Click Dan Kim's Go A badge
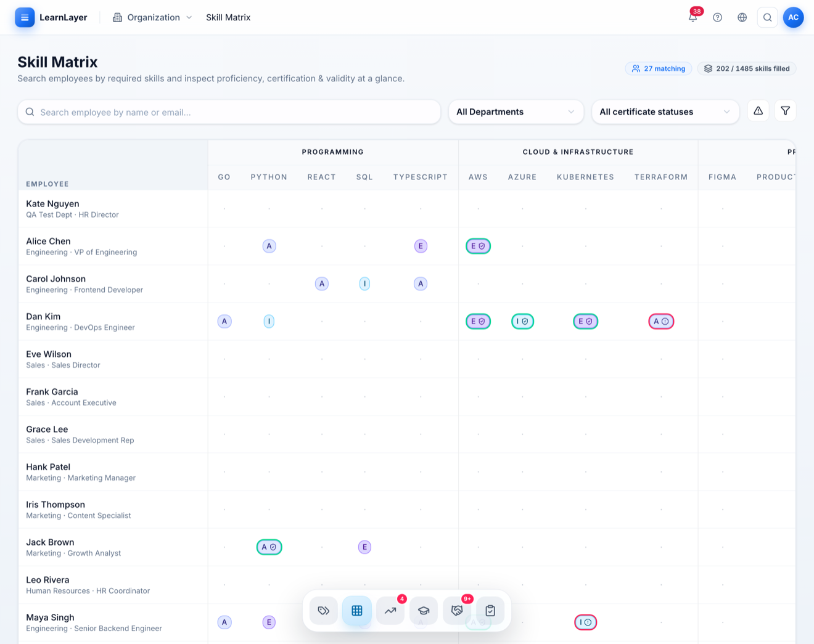814x644 pixels. point(224,321)
